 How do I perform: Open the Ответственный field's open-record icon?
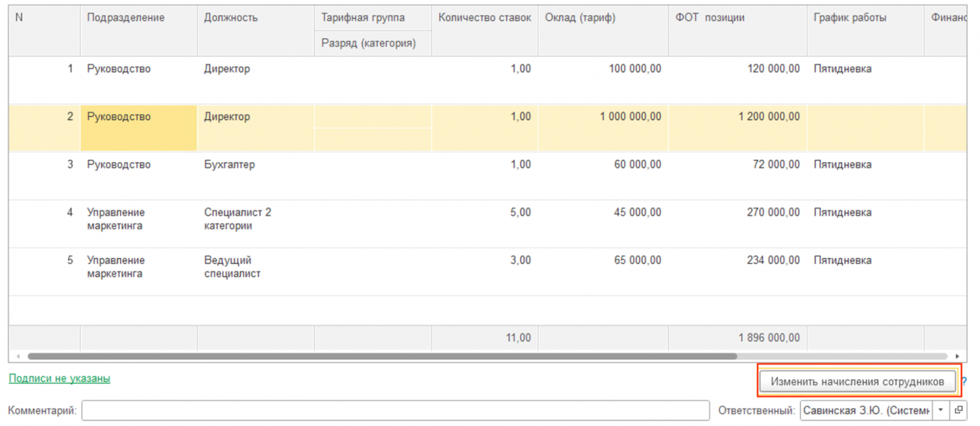click(959, 410)
